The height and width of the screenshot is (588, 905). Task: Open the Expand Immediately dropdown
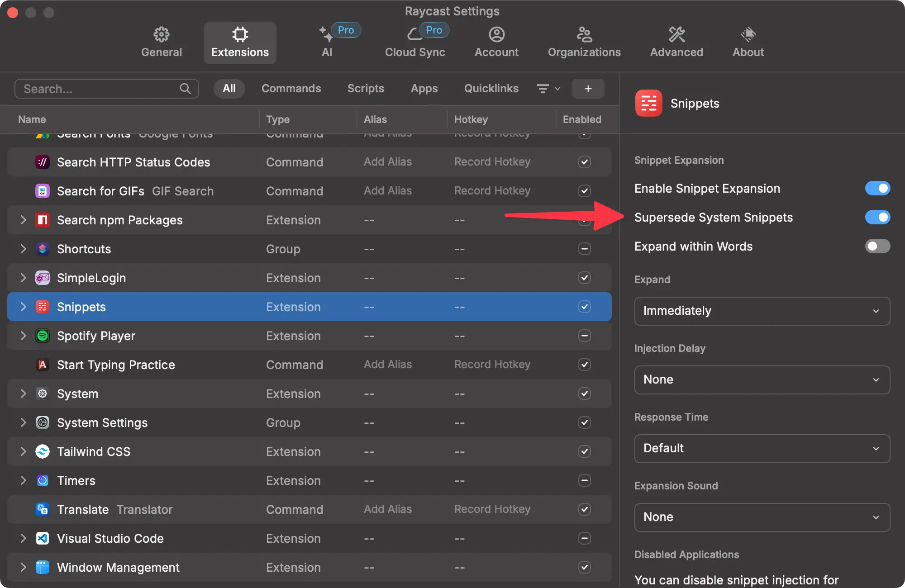(762, 311)
